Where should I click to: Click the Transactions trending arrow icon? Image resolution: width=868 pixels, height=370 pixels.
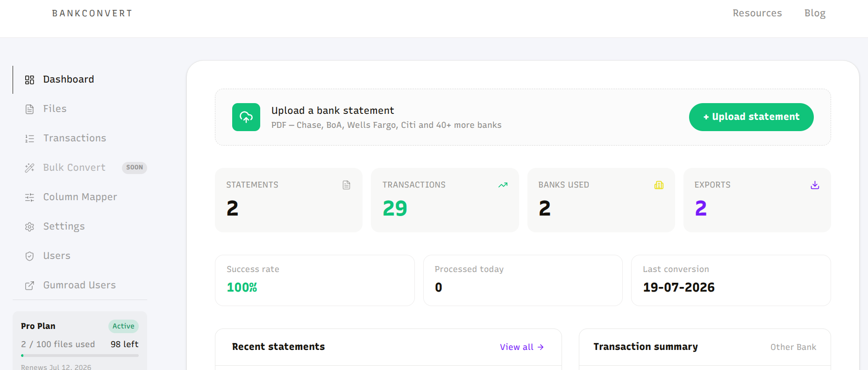[503, 185]
